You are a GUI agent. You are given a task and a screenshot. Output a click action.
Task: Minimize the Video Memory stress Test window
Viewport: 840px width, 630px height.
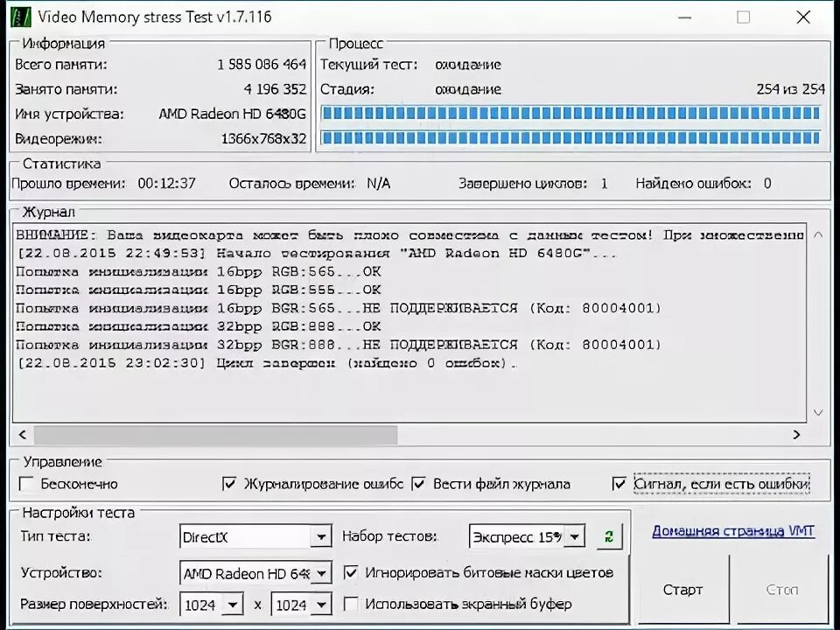coord(684,17)
